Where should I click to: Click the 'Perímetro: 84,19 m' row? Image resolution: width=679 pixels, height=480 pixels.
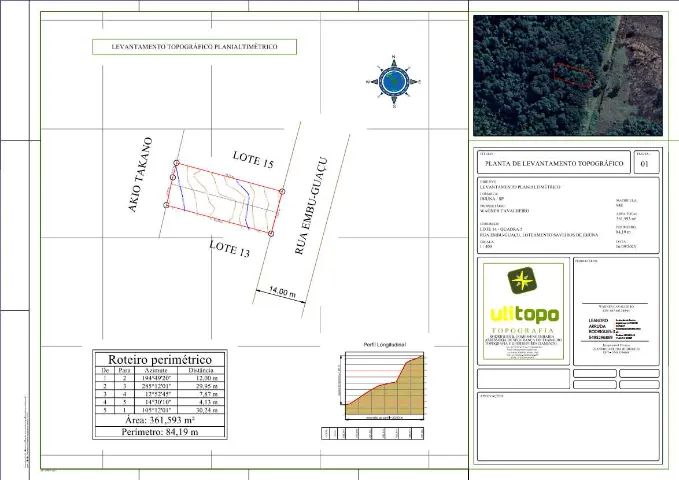click(160, 432)
